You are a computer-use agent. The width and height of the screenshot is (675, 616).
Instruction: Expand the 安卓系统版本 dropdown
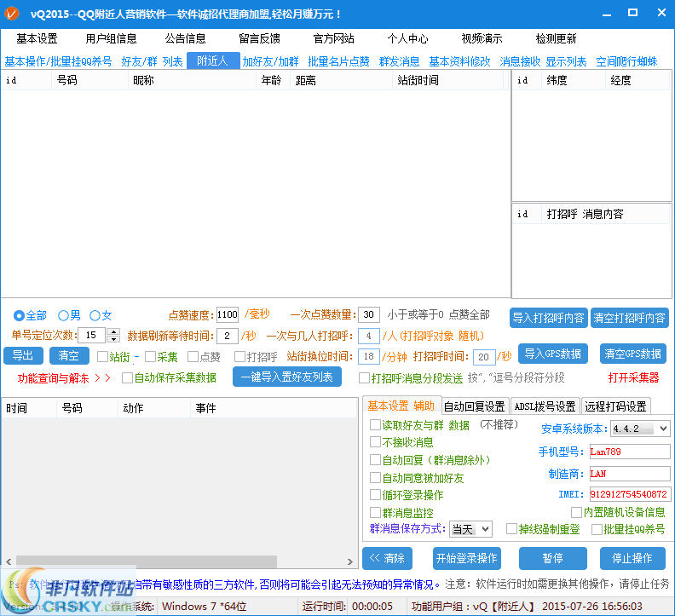click(663, 429)
